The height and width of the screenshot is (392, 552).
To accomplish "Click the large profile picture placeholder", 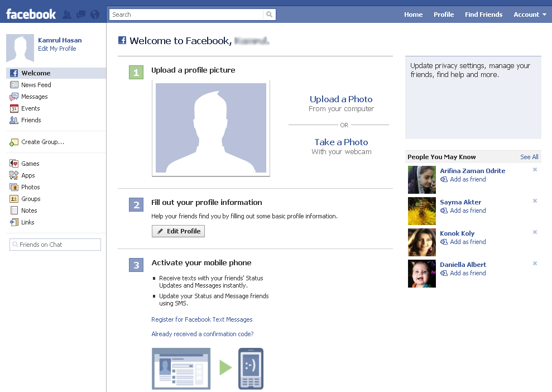I will click(x=211, y=128).
